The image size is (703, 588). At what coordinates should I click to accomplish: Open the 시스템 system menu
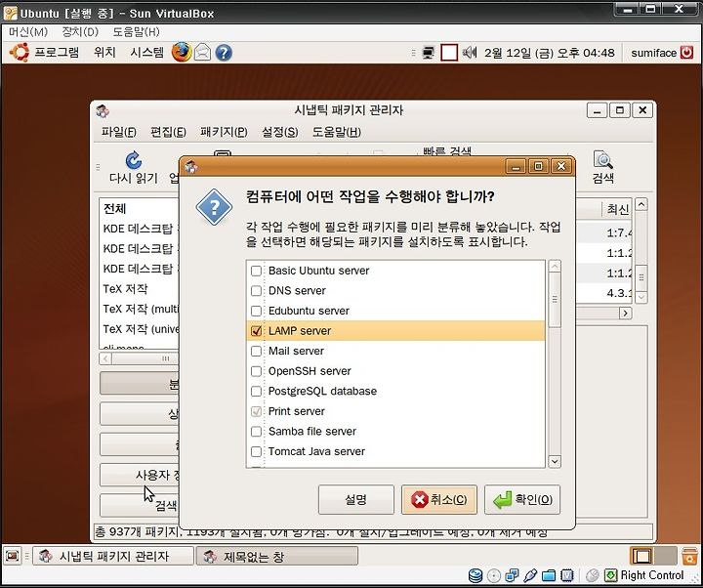tap(147, 53)
